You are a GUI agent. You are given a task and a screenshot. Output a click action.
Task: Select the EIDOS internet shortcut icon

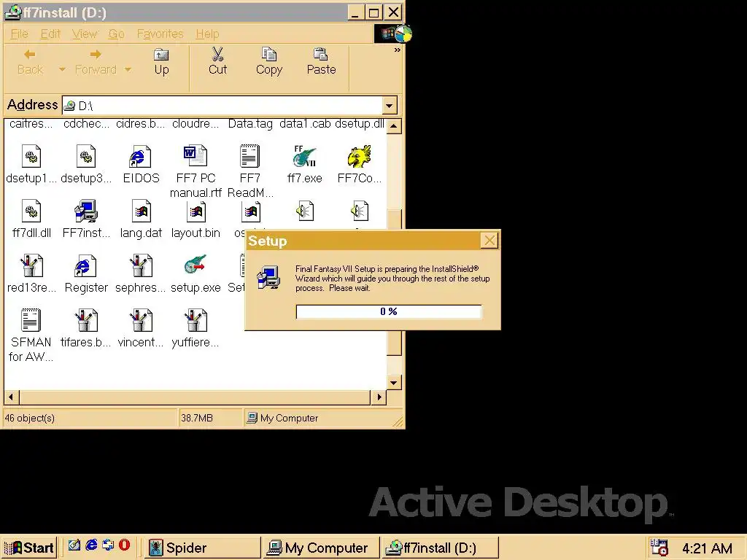click(141, 157)
